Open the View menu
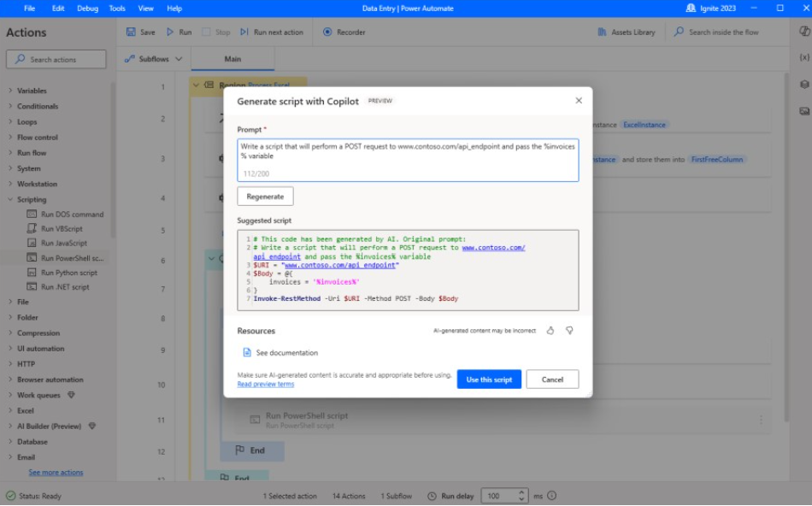 click(x=145, y=9)
